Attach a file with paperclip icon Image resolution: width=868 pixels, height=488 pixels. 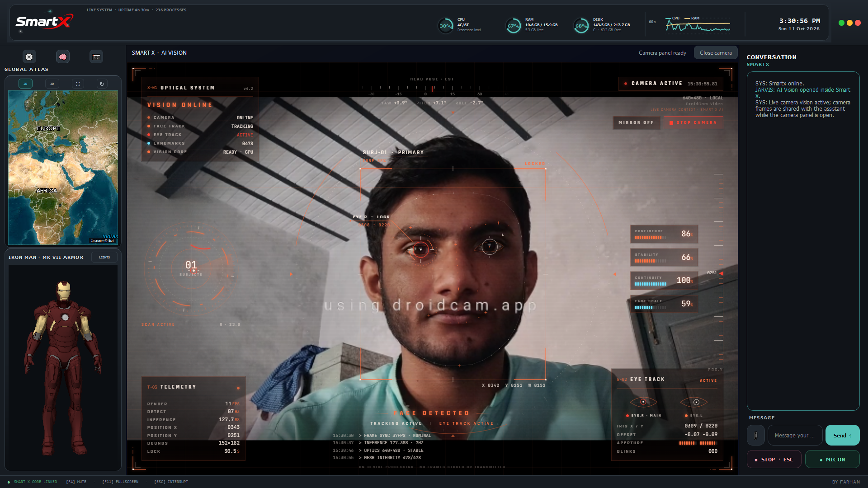tap(755, 436)
